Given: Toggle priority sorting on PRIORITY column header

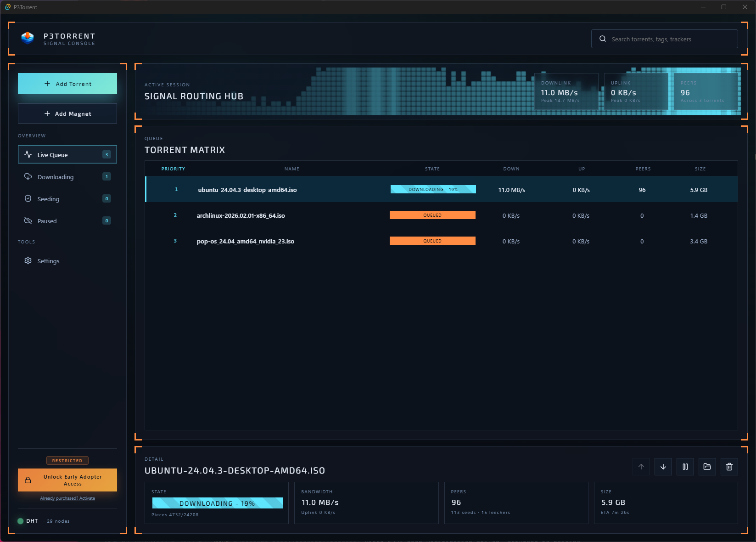Looking at the screenshot, I should tap(173, 169).
